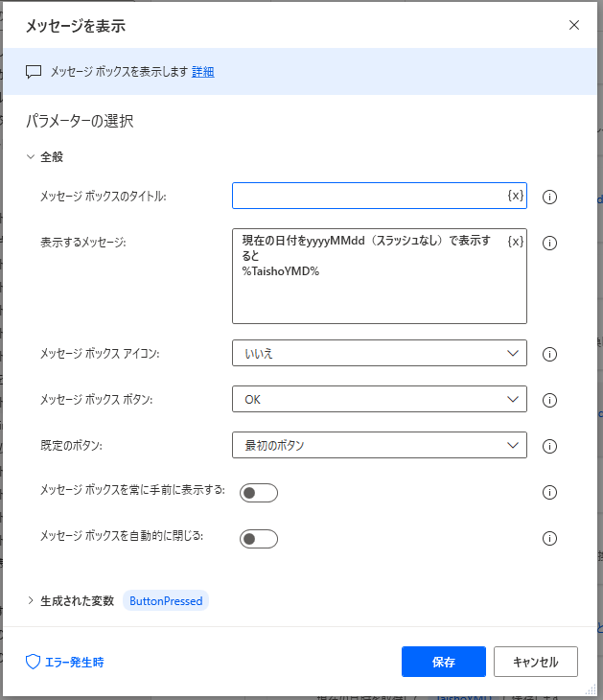Click the shield icon next to エラー発生時

(33, 662)
